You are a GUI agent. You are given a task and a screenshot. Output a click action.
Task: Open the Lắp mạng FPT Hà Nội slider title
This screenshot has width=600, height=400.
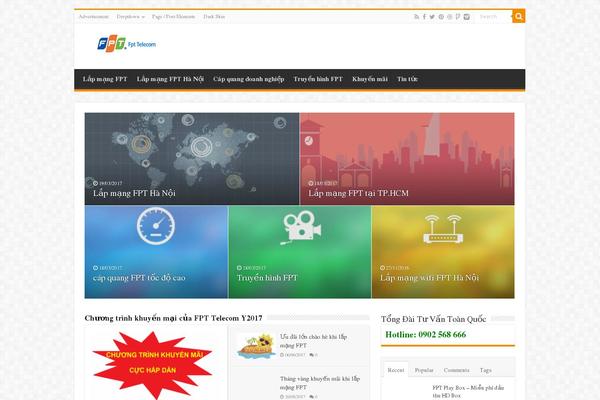click(x=134, y=193)
